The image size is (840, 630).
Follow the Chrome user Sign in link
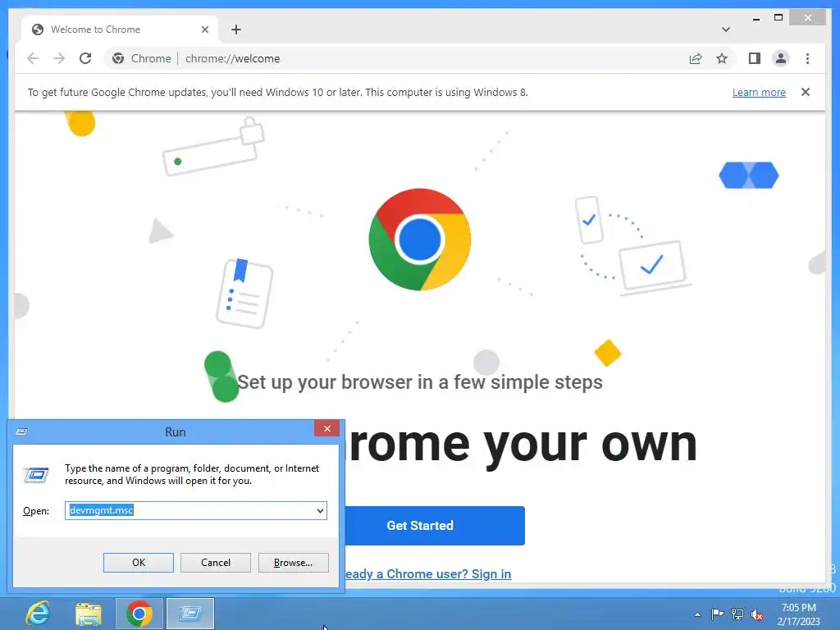point(428,573)
